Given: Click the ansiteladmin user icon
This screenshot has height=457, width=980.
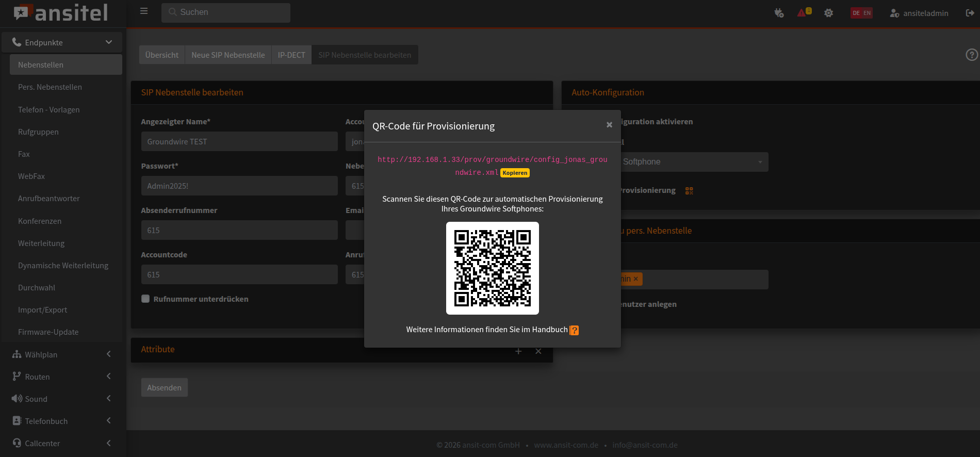Looking at the screenshot, I should [x=894, y=13].
